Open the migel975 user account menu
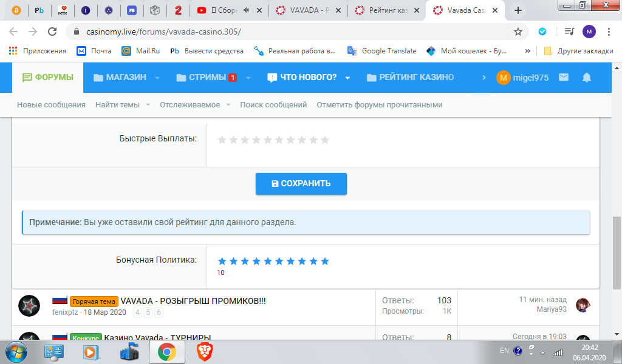Viewport: 622px width, 364px height. (522, 78)
